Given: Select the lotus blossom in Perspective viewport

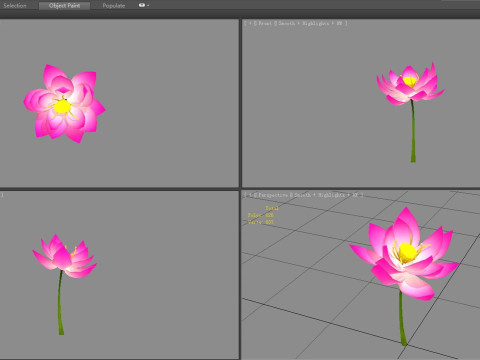Looking at the screenshot, I should coord(404,254).
